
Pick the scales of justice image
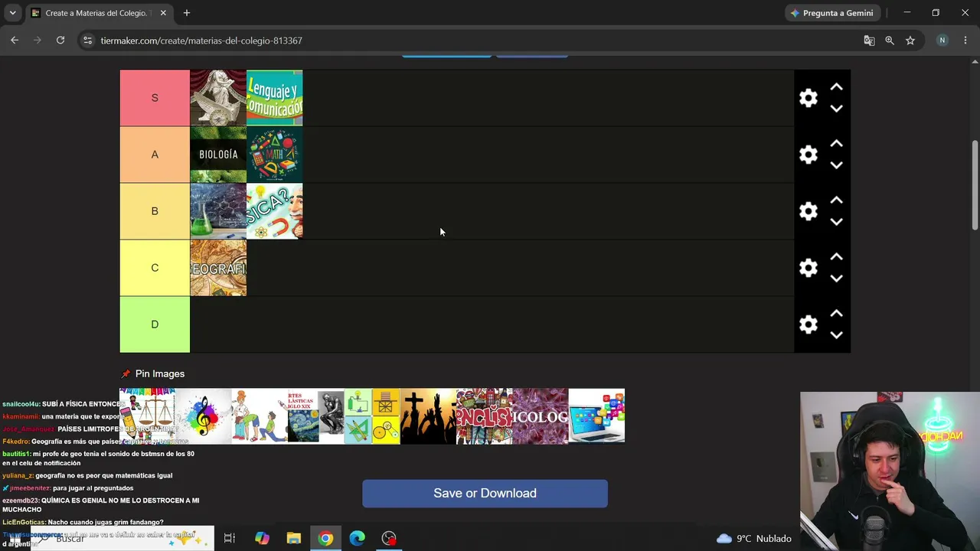point(147,416)
